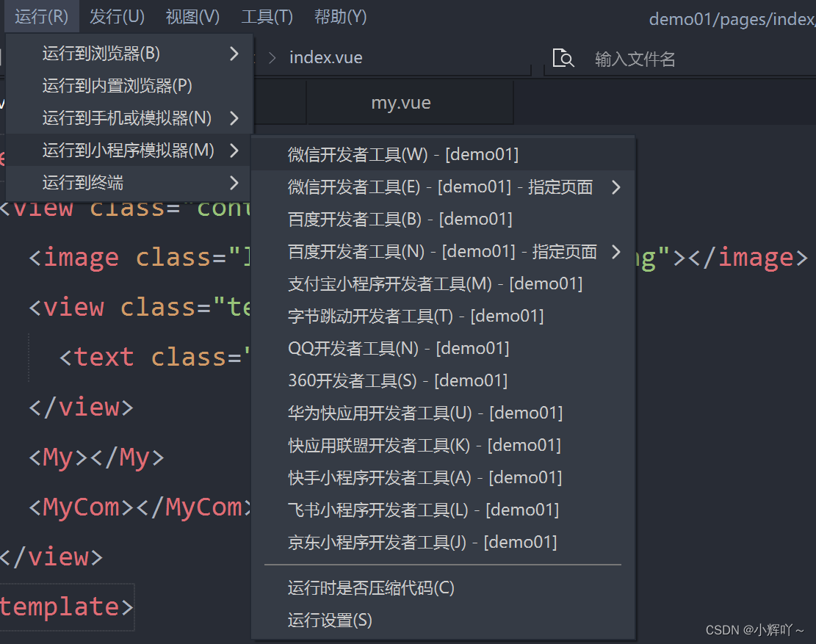
Task: Run in 飞书小程序开发者工具(L)
Action: click(x=443, y=510)
